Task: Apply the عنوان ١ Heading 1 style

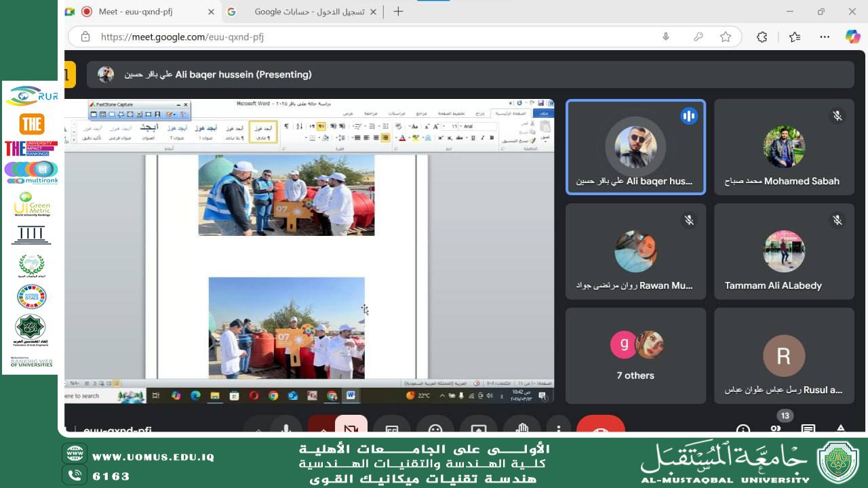Action: [x=206, y=131]
